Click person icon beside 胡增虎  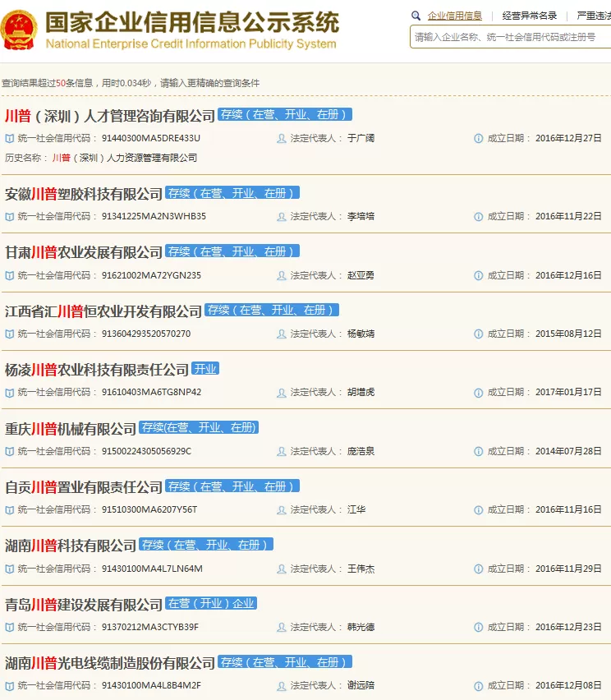coord(282,393)
